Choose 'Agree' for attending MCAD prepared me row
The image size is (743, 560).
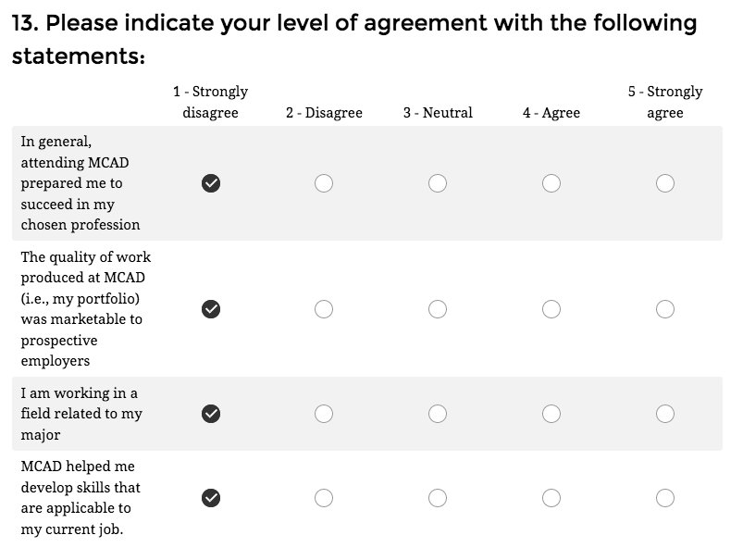551,183
